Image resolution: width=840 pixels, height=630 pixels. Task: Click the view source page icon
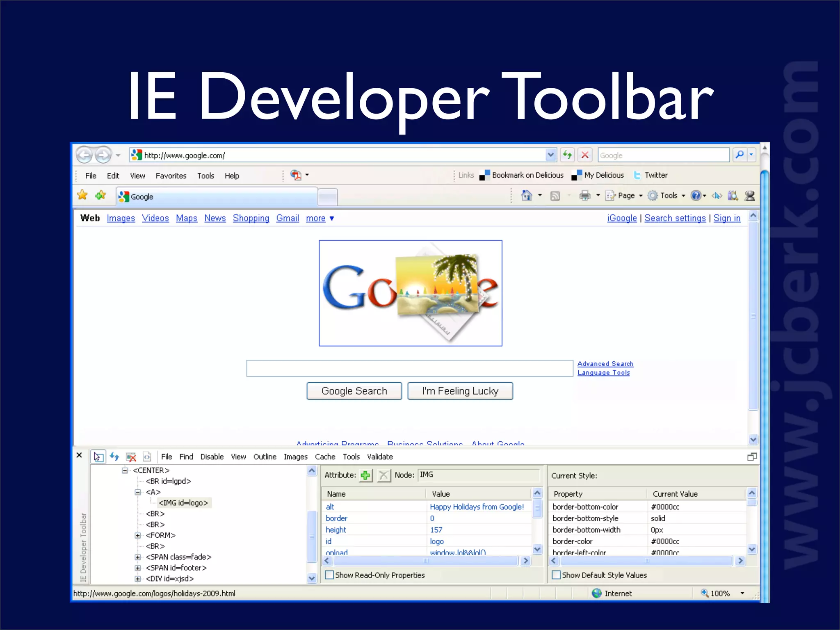pyautogui.click(x=147, y=457)
